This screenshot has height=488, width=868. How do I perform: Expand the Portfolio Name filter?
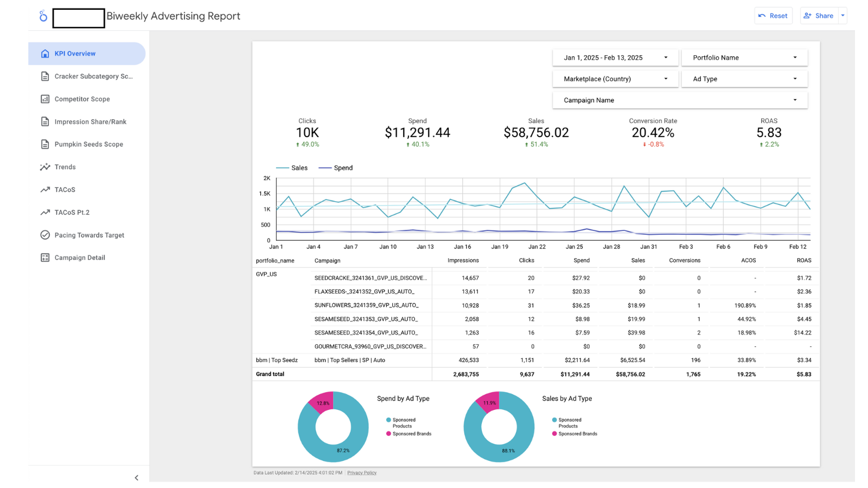click(x=744, y=57)
